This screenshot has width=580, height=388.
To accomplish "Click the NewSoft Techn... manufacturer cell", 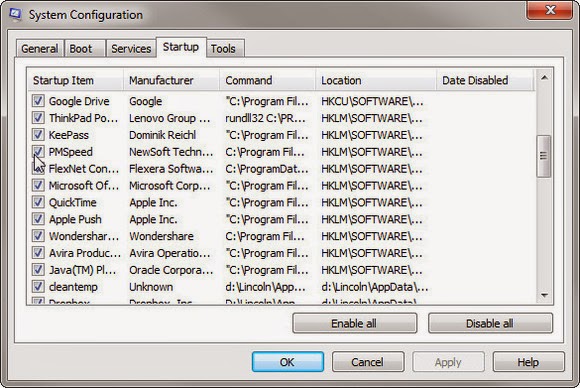I will click(x=171, y=152).
